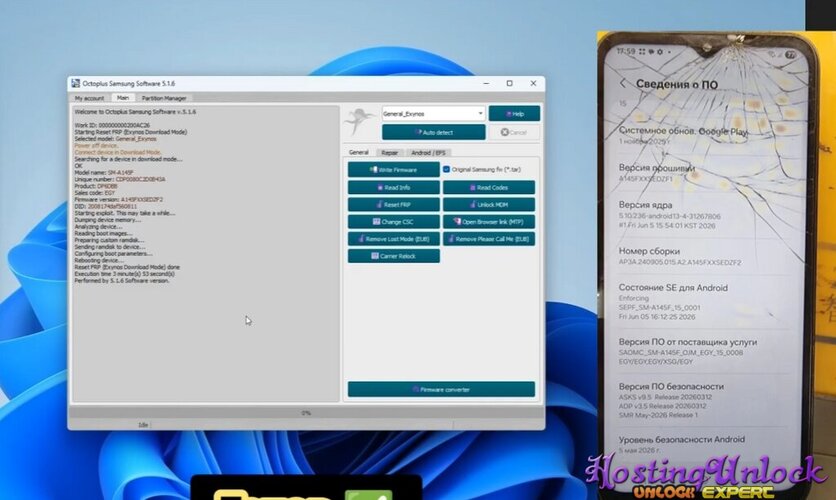Viewport: 836px width, 500px height.
Task: Tap the back arrow on phone screen
Action: [623, 83]
